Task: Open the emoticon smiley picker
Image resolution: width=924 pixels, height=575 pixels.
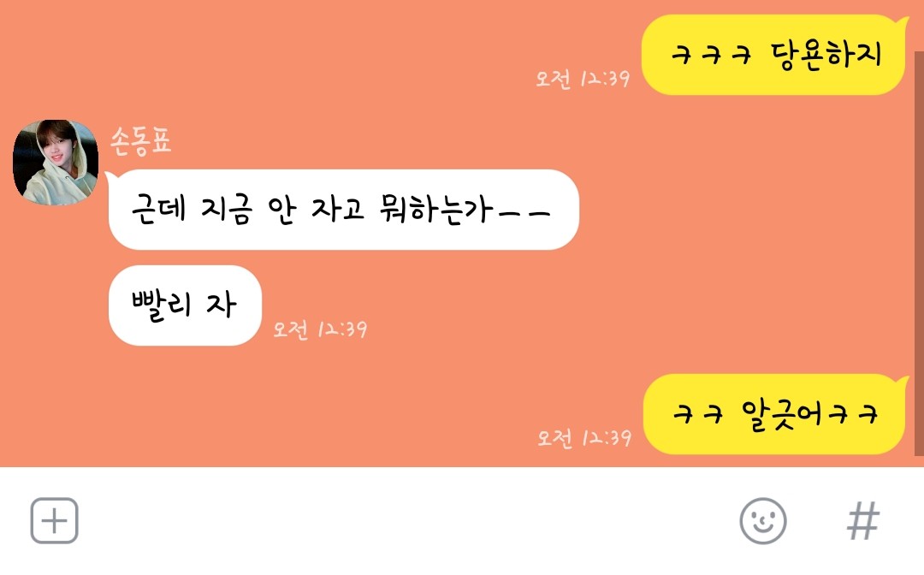Action: coord(762,521)
